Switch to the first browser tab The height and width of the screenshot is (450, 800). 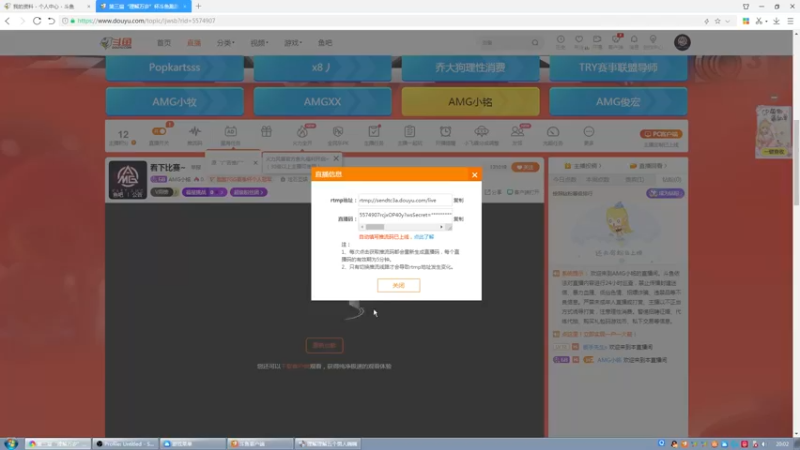click(x=46, y=6)
